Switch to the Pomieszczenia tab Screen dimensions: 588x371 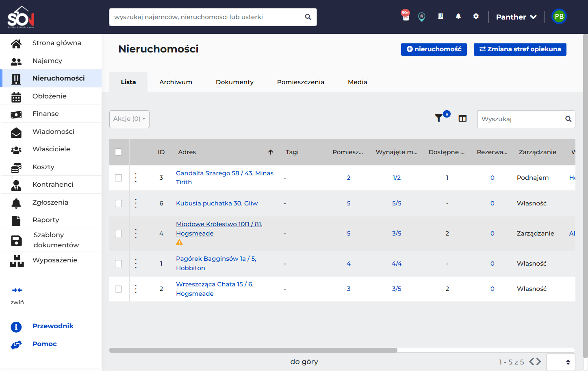tap(301, 82)
